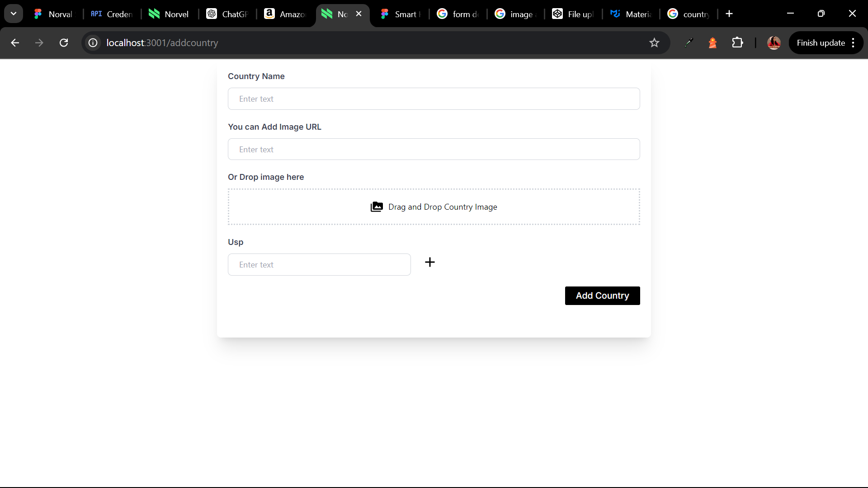Image resolution: width=868 pixels, height=488 pixels.
Task: Click the Country Name text field
Action: [x=434, y=99]
